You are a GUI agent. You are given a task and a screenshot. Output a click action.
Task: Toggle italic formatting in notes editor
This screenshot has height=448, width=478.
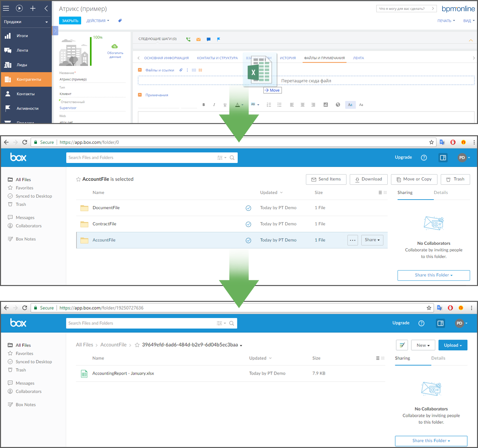click(x=214, y=105)
